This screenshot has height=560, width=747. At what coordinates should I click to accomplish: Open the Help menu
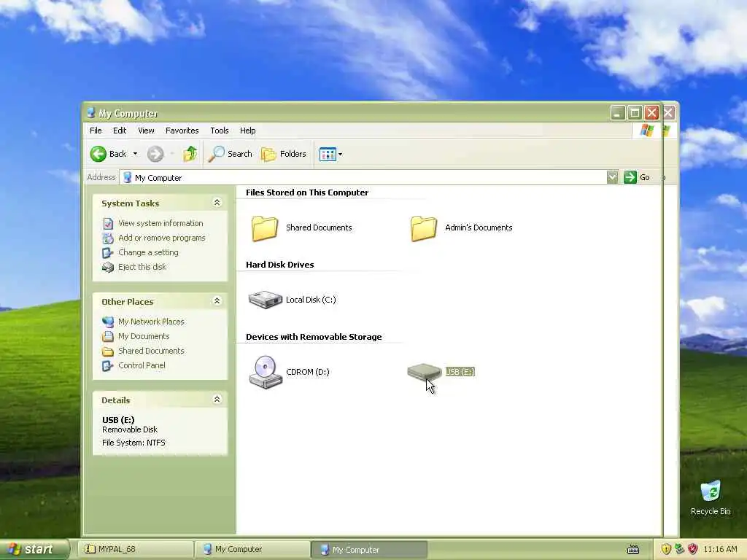(248, 131)
